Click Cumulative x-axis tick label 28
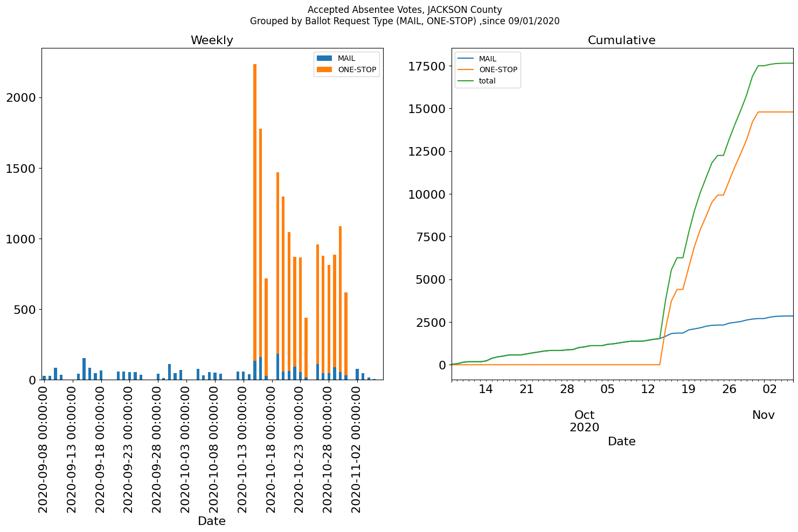Image resolution: width=798 pixels, height=532 pixels. coord(567,389)
